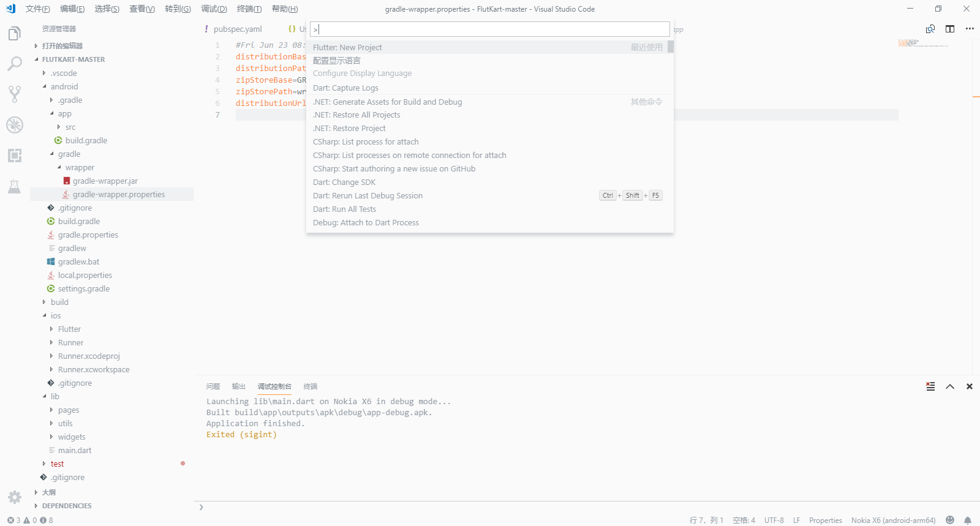Expand the test folder
The width and height of the screenshot is (980, 526).
57,464
